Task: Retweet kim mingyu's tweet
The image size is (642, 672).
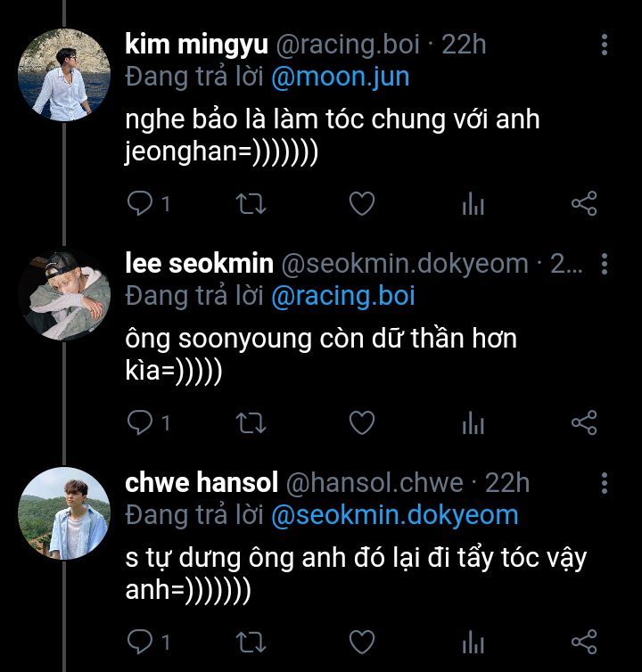Action: coord(251,204)
